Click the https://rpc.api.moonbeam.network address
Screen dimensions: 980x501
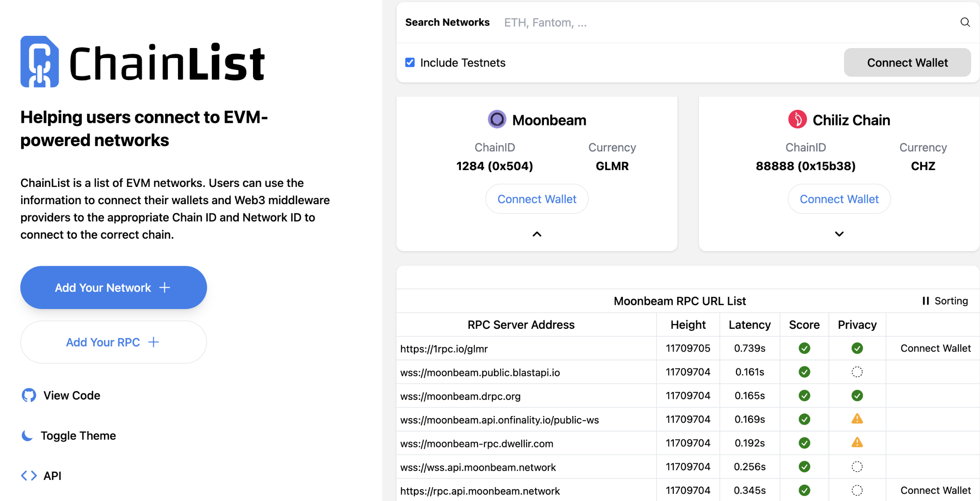pyautogui.click(x=480, y=490)
